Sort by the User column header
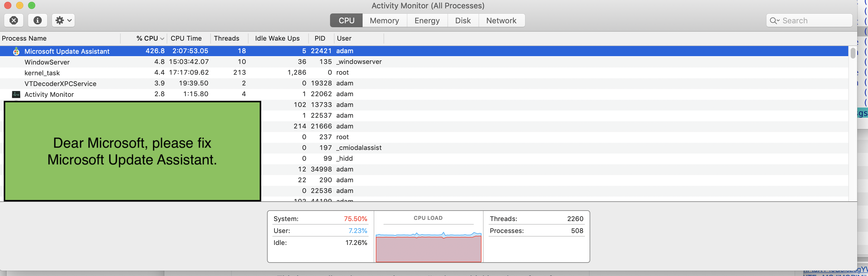 [359, 39]
